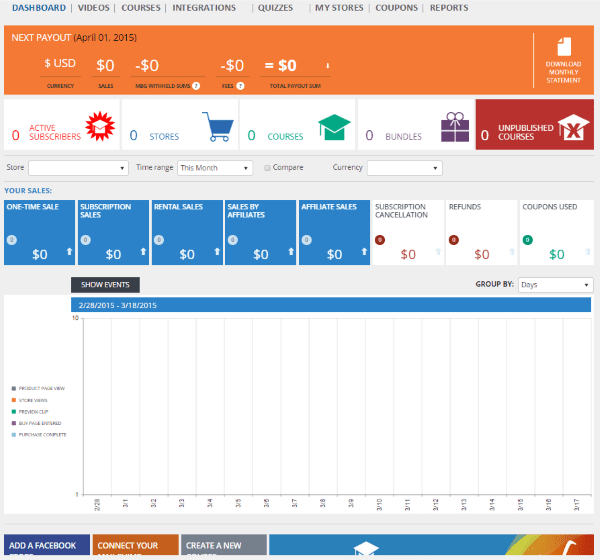Image resolution: width=600 pixels, height=560 pixels.
Task: Go to the Reports menu item
Action: (x=449, y=8)
